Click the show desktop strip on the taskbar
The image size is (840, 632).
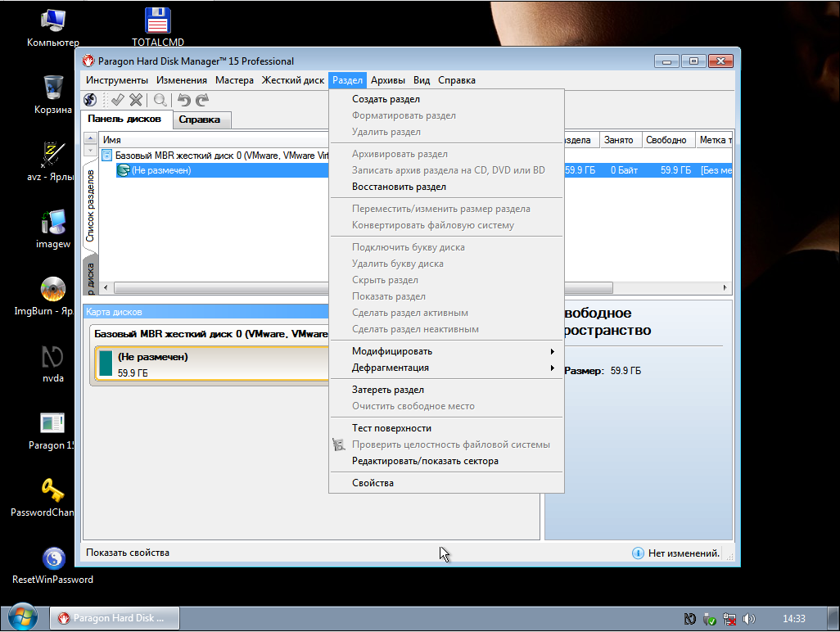[x=833, y=618]
